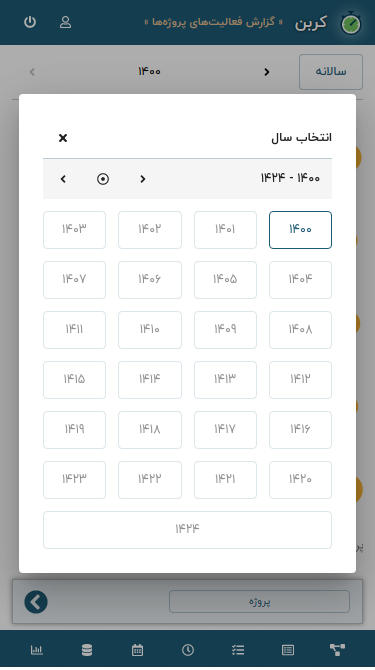Close the year selection dialog

[x=63, y=138]
